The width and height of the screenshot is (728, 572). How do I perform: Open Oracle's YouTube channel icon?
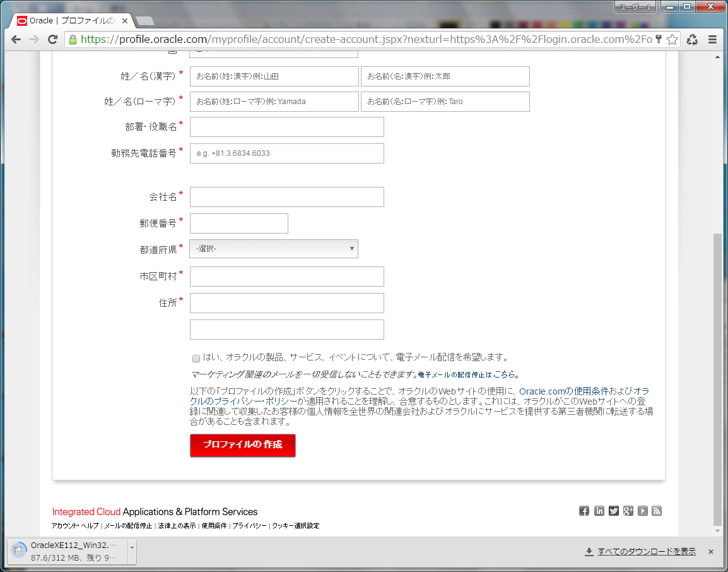tap(643, 511)
